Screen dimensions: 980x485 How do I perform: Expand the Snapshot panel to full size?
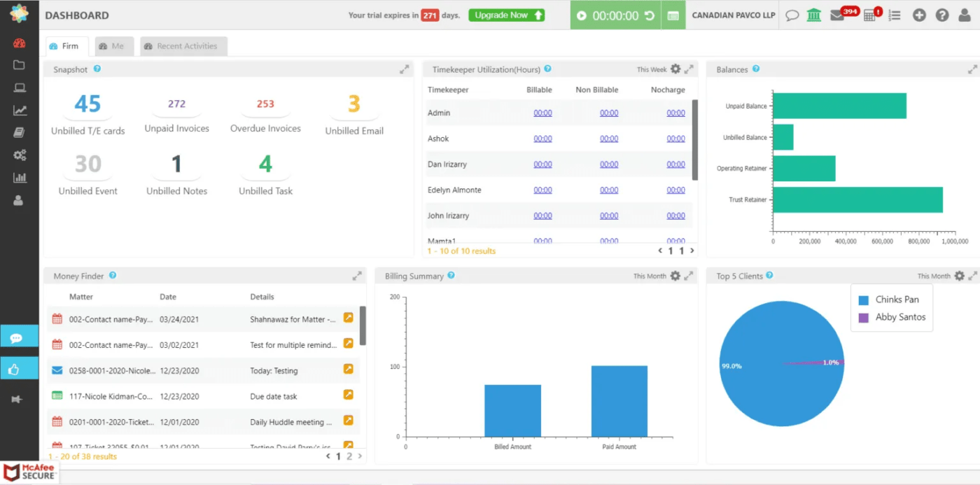[405, 69]
